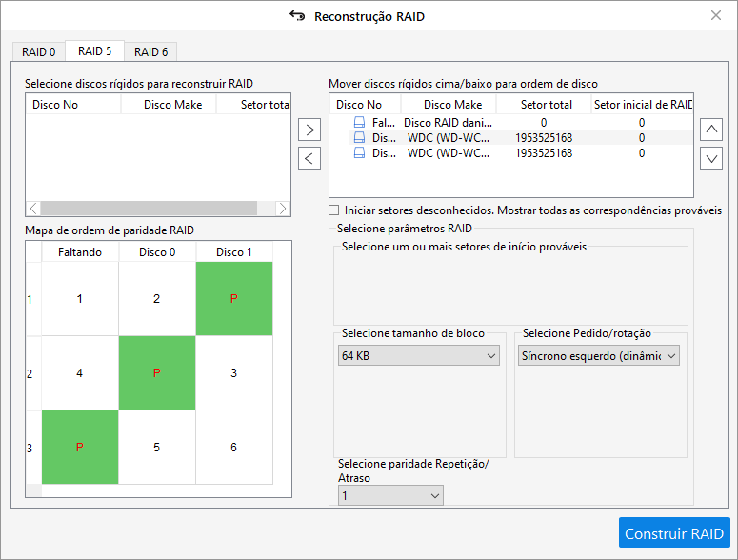Screen dimensions: 738x560
Task: Move the selected disk up in order
Action: (x=711, y=130)
